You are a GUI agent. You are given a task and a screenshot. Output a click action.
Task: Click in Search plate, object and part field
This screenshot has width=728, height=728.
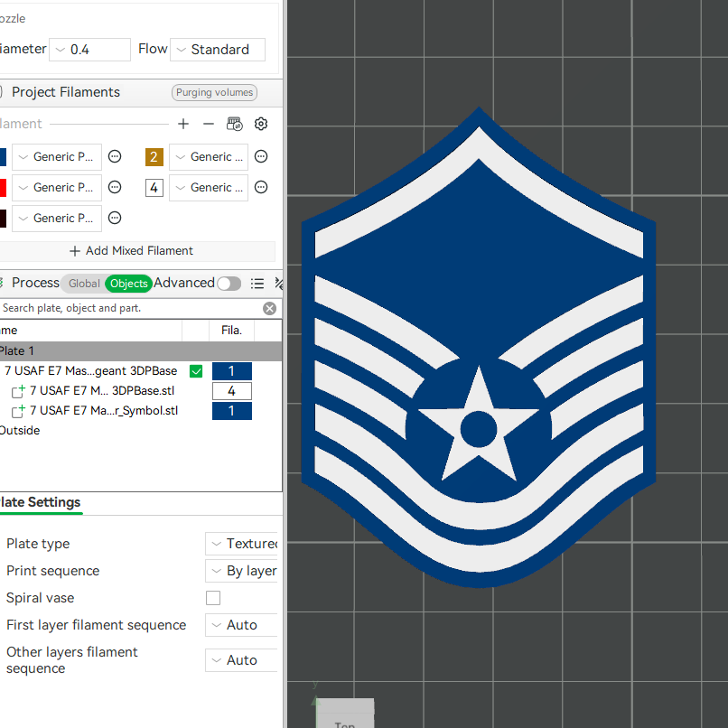click(130, 308)
